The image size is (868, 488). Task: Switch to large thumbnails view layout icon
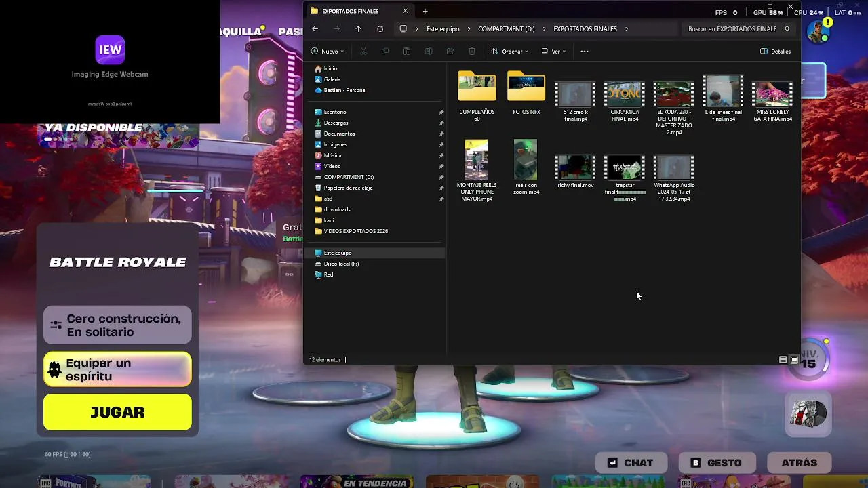point(794,360)
